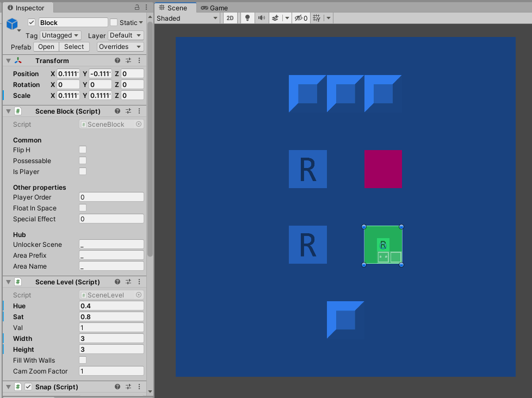This screenshot has height=398, width=532.
Task: Click the Hue value field
Action: click(112, 306)
